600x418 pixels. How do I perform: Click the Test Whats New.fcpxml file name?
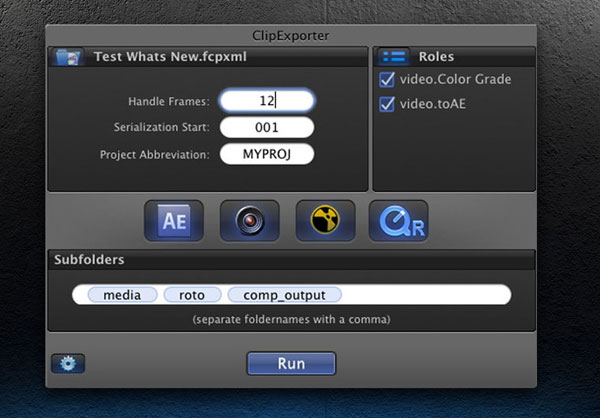click(170, 57)
